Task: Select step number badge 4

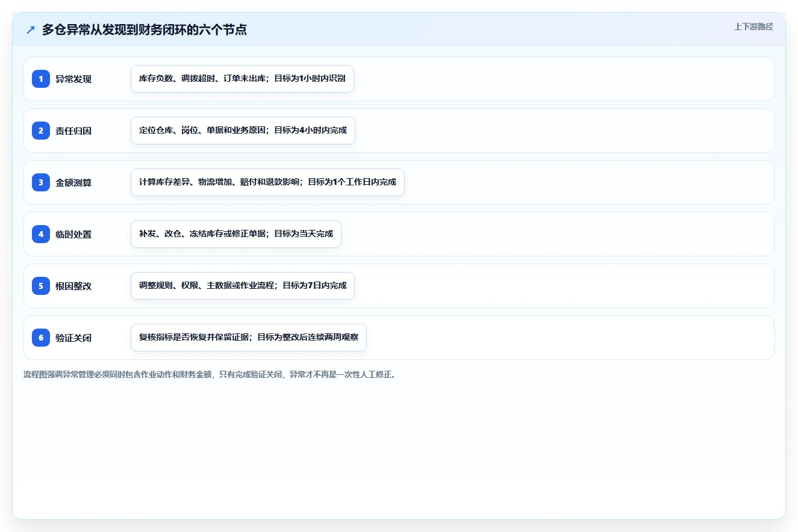Action: [x=41, y=234]
